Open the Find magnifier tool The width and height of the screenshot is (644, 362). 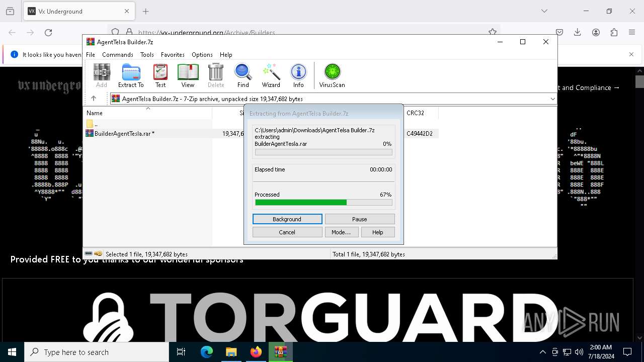click(243, 75)
